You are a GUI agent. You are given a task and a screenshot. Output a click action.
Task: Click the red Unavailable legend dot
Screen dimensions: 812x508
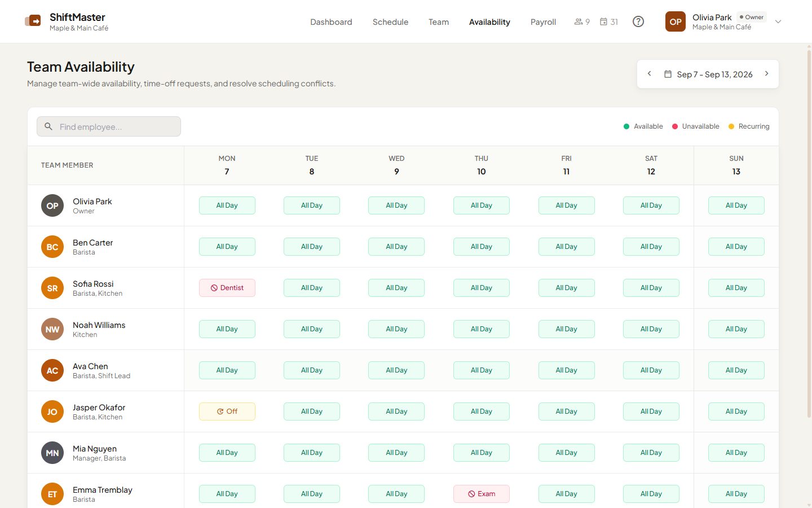coord(675,126)
